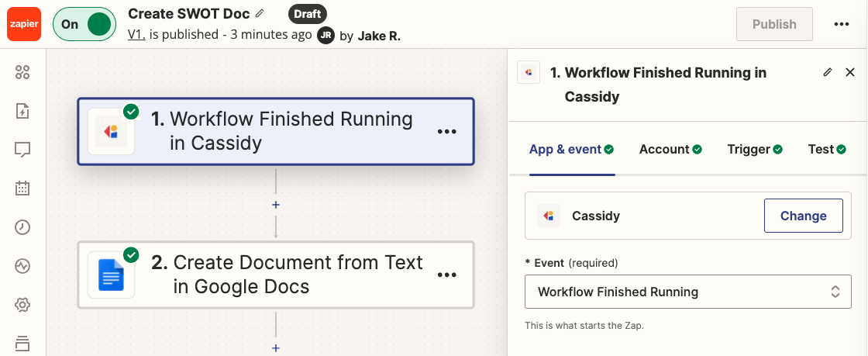Image resolution: width=868 pixels, height=356 pixels.
Task: Open the V1. version link
Action: point(136,34)
